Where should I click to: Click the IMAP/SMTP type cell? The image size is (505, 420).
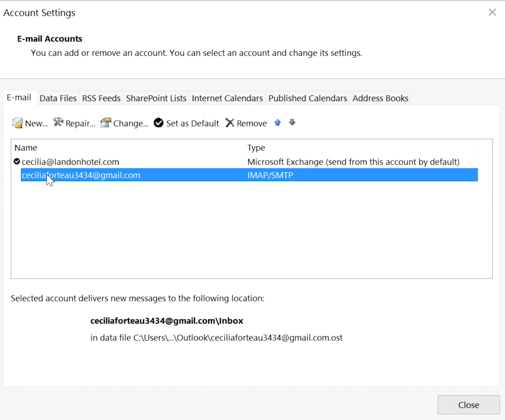(x=270, y=175)
